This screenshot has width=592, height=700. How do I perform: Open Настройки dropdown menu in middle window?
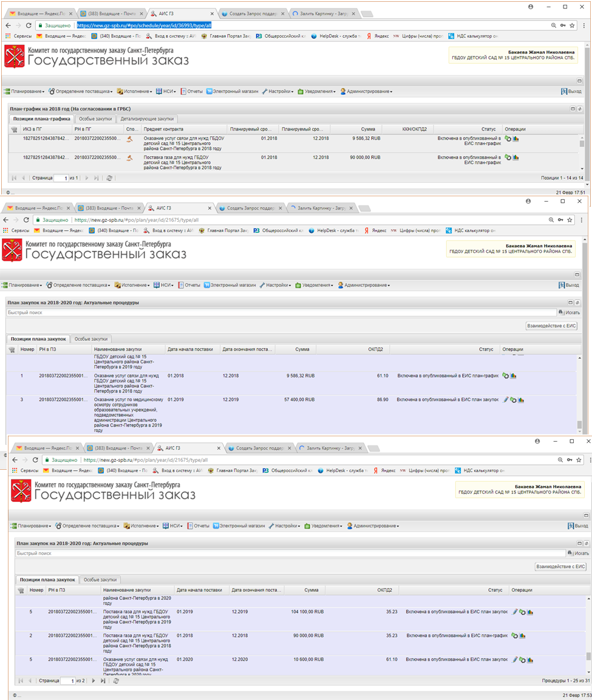click(x=275, y=285)
